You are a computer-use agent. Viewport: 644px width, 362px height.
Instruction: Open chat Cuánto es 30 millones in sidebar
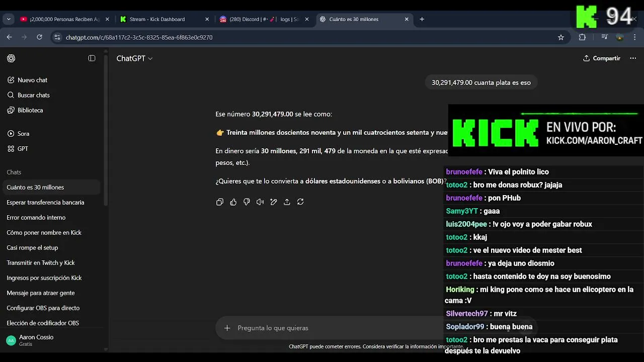coord(50,188)
